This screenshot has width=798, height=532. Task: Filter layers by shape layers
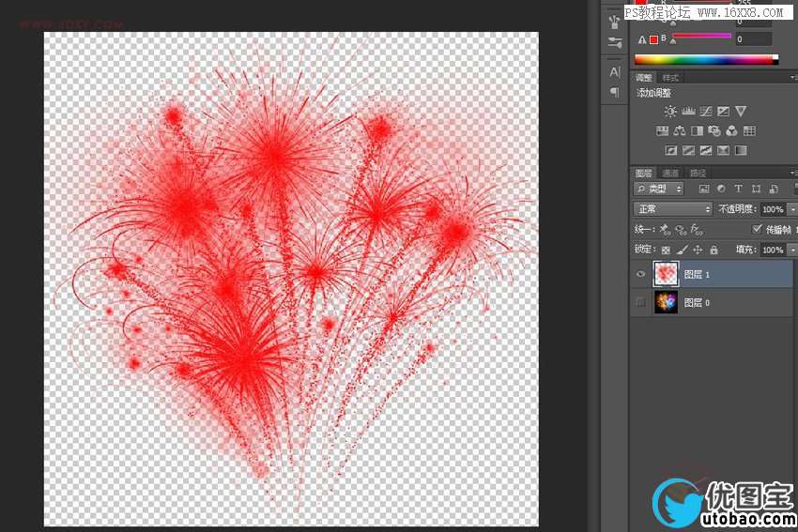coord(757,189)
